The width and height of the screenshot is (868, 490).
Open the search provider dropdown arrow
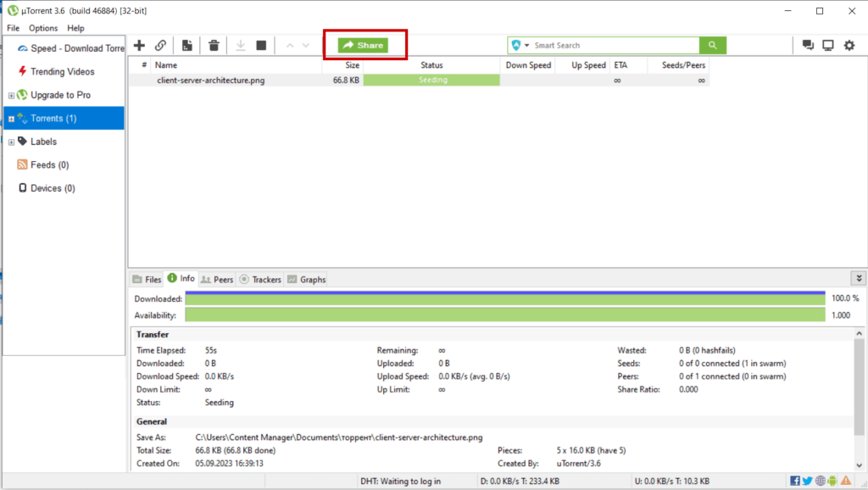click(526, 45)
